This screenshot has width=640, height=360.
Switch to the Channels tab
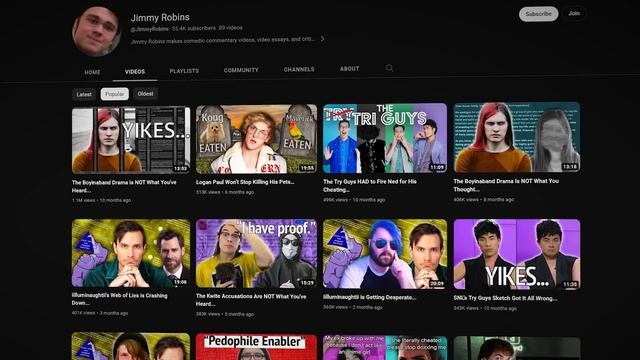[x=299, y=69]
